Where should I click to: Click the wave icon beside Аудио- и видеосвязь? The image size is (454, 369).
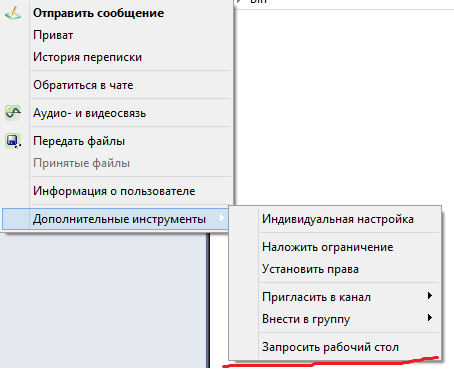[x=13, y=113]
